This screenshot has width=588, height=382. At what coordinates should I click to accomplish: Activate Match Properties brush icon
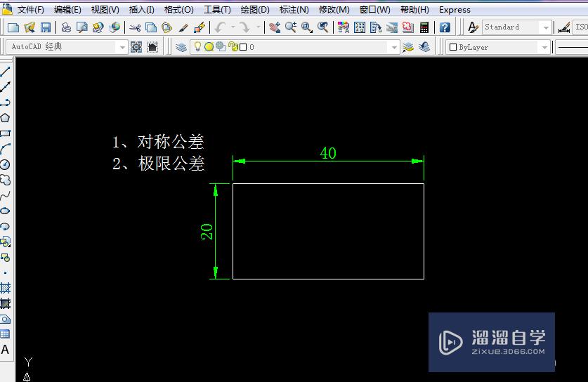point(183,27)
